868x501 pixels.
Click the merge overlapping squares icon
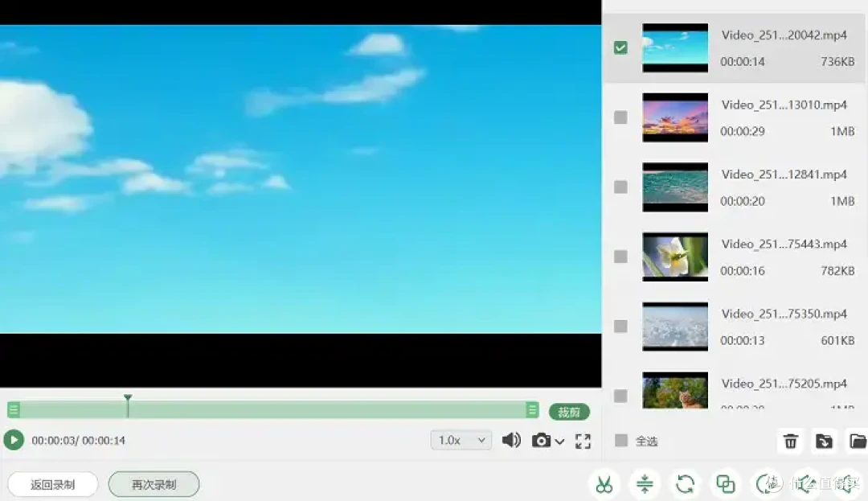point(725,484)
